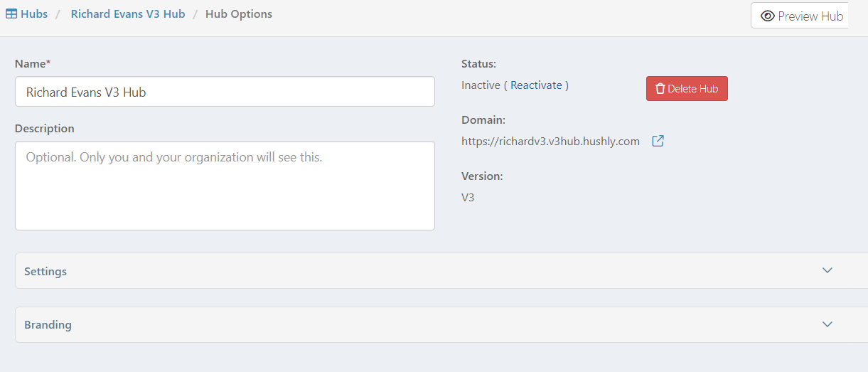Click the Settings section title text
Screen dimensions: 868x372
45,271
